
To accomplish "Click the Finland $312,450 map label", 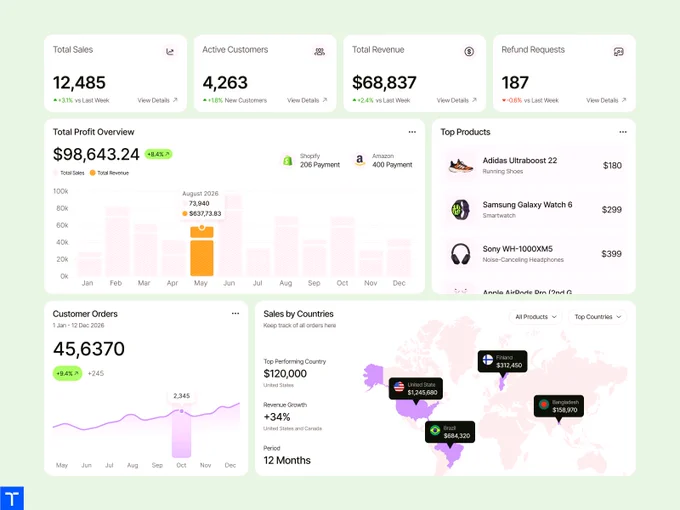I will coord(503,361).
